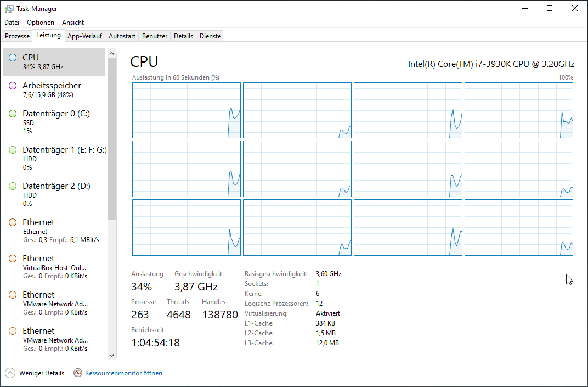The image size is (588, 387).
Task: Click the Ressourcenmonitor icon at the bottom
Action: tap(78, 373)
